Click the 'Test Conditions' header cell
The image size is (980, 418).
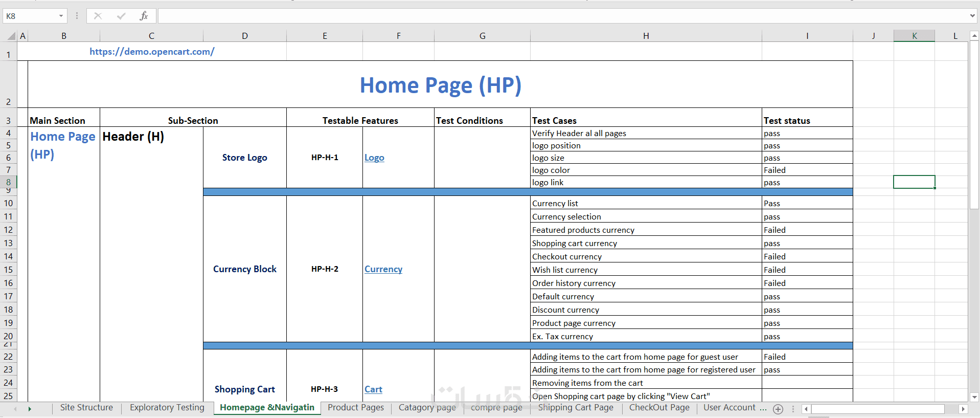(482, 117)
